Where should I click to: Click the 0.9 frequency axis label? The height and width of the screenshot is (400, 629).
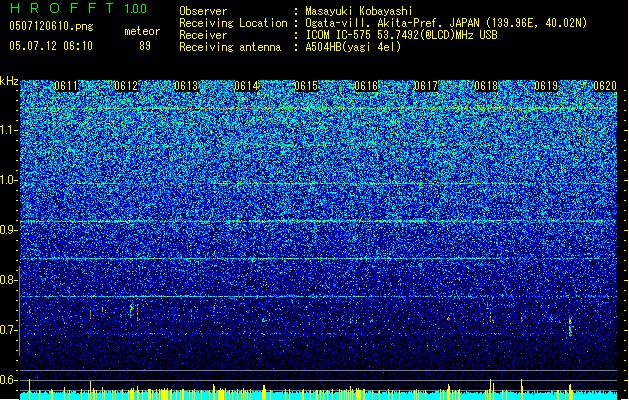7,230
